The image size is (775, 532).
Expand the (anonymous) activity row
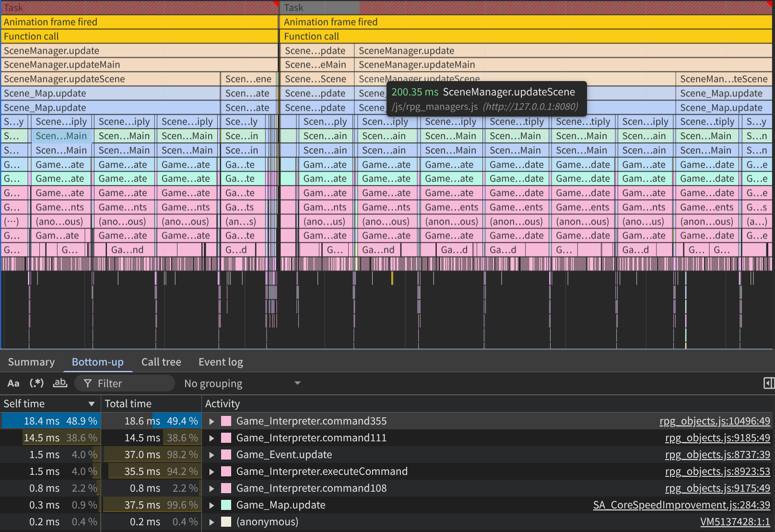tap(211, 522)
